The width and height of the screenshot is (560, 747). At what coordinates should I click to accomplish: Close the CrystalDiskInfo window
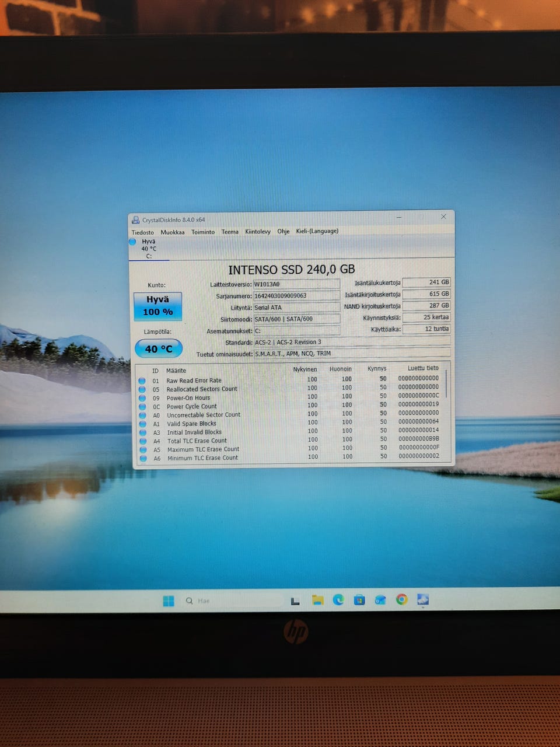(x=443, y=217)
